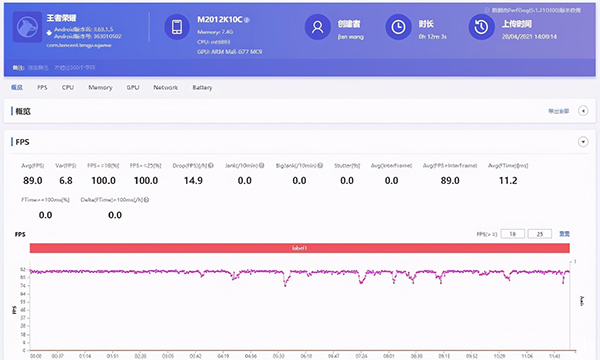Screen dimensions: 600x360
Task: Click the Stutter[%] value 0.0
Action: [x=347, y=181]
